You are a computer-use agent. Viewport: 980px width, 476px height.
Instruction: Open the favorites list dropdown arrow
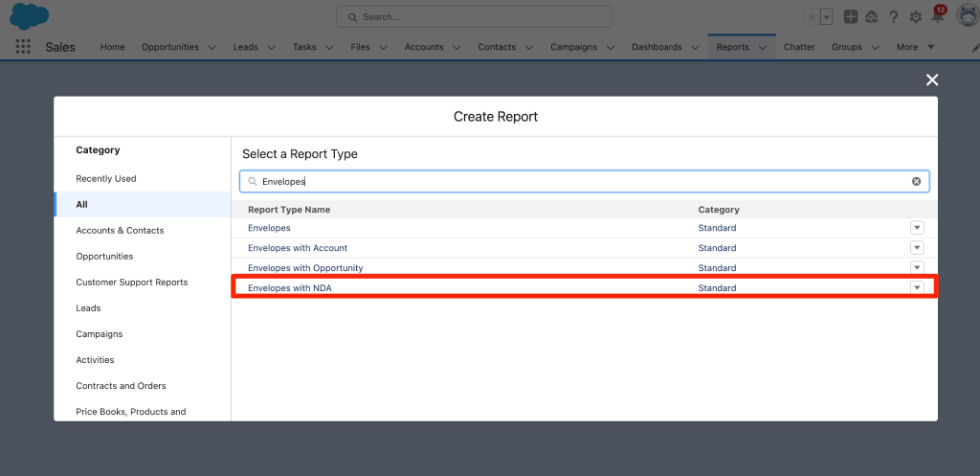tap(826, 17)
